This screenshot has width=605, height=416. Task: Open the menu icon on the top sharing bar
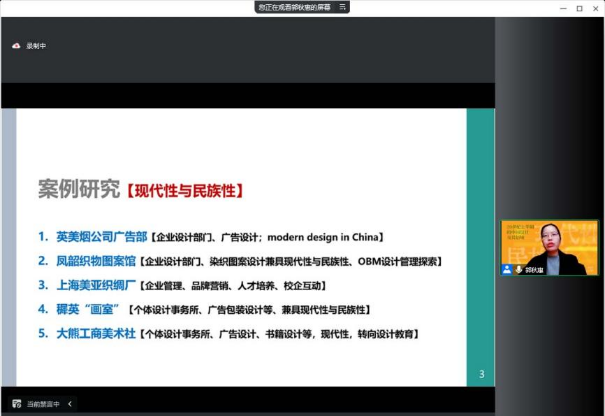coord(342,7)
